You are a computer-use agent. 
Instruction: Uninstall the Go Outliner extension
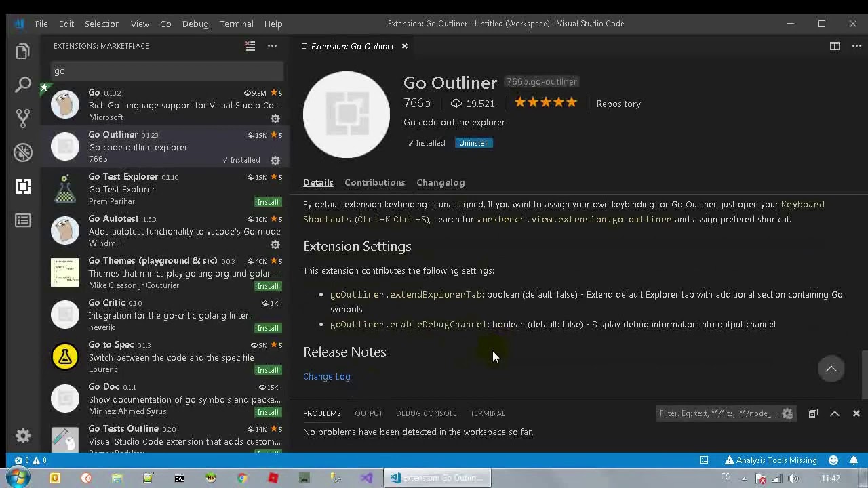click(x=473, y=143)
